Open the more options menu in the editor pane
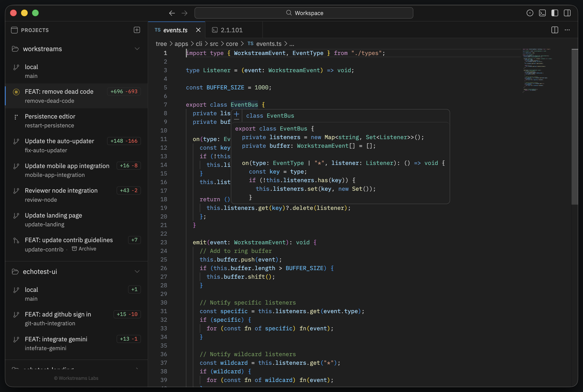The height and width of the screenshot is (392, 583). point(567,30)
